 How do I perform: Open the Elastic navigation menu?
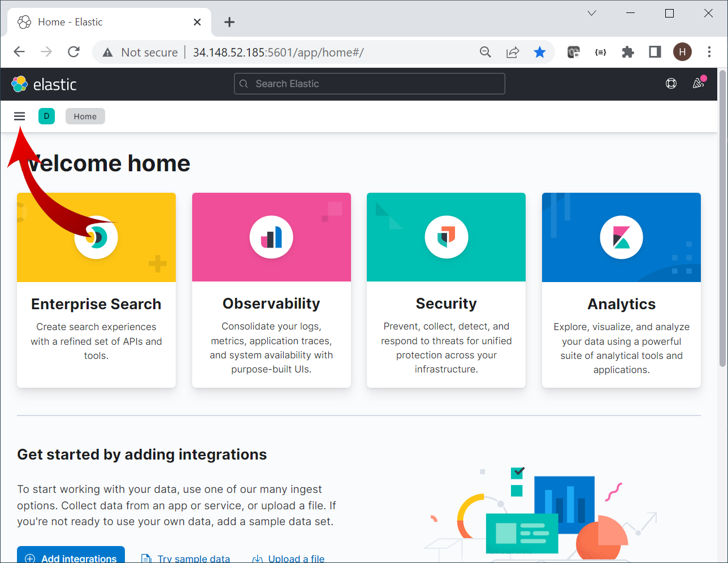point(19,116)
